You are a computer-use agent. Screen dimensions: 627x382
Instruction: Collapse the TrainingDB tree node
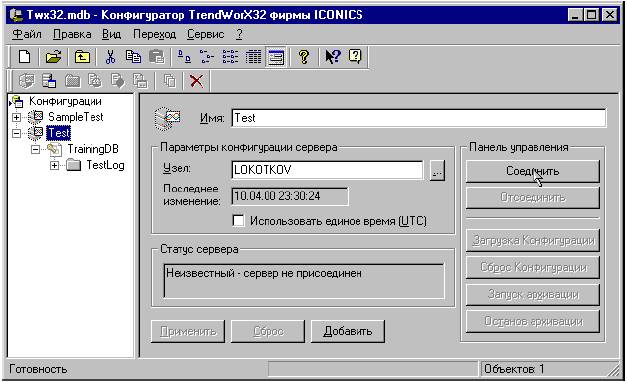[35, 149]
